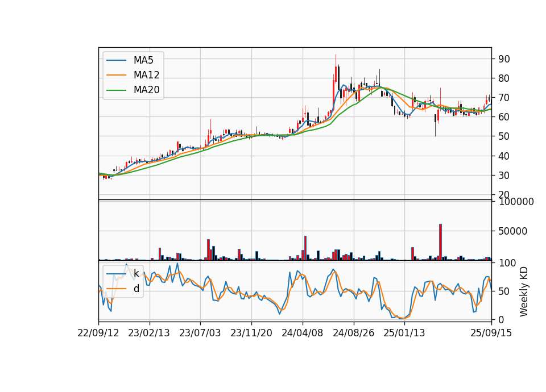Click the MA5 legend label
546x392 pixels.
pos(143,60)
